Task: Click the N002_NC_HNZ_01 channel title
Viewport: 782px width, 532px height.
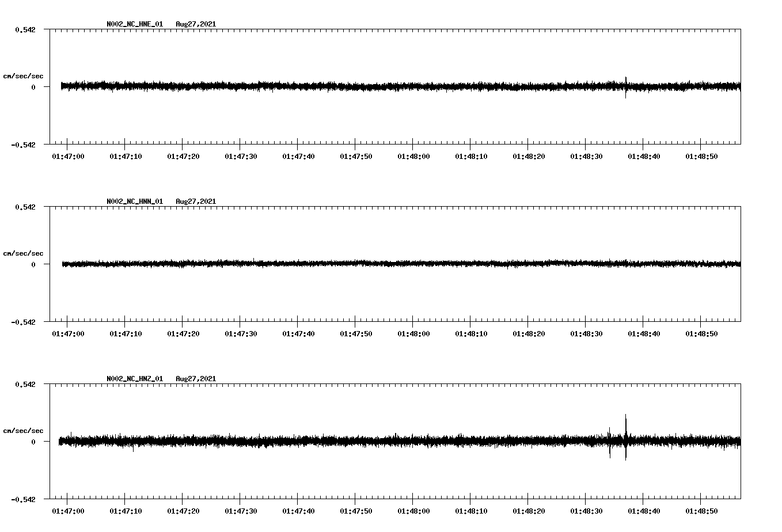Action: pyautogui.click(x=135, y=379)
